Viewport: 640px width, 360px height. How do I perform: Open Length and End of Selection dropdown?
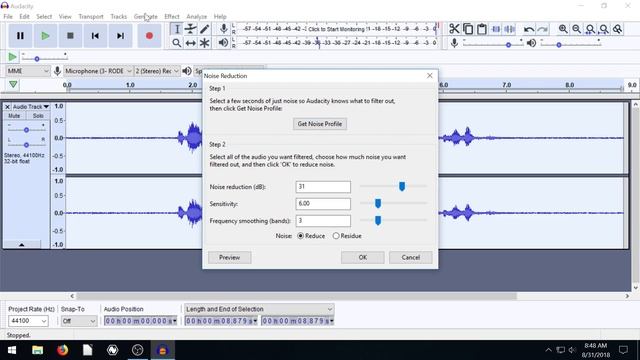259,309
